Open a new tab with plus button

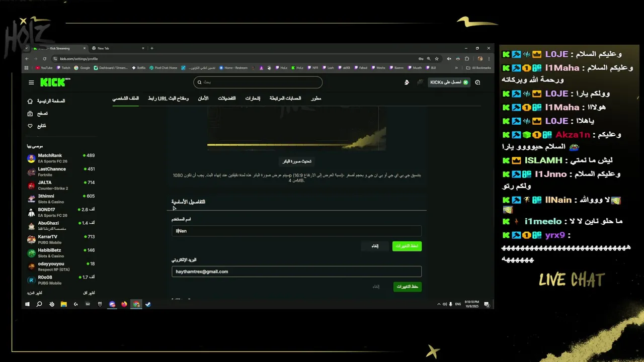click(x=152, y=48)
